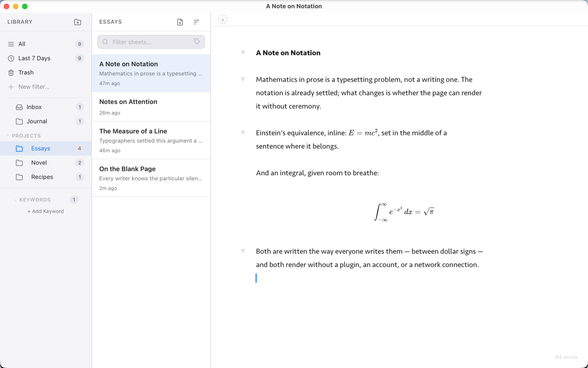588x368 pixels.
Task: Click the '84 words' counter
Action: [566, 357]
